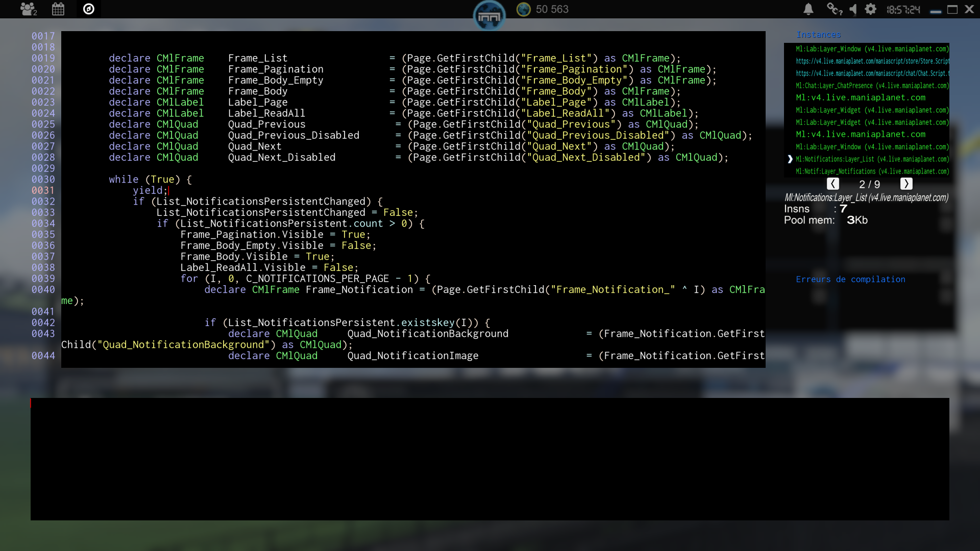Open the calendar events icon
The width and height of the screenshot is (980, 551).
[58, 9]
